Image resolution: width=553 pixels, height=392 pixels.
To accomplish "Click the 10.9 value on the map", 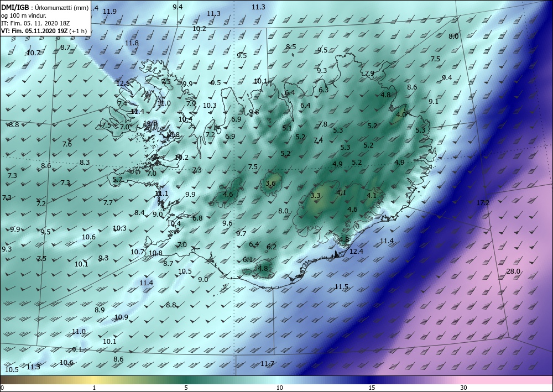I will click(x=122, y=317).
